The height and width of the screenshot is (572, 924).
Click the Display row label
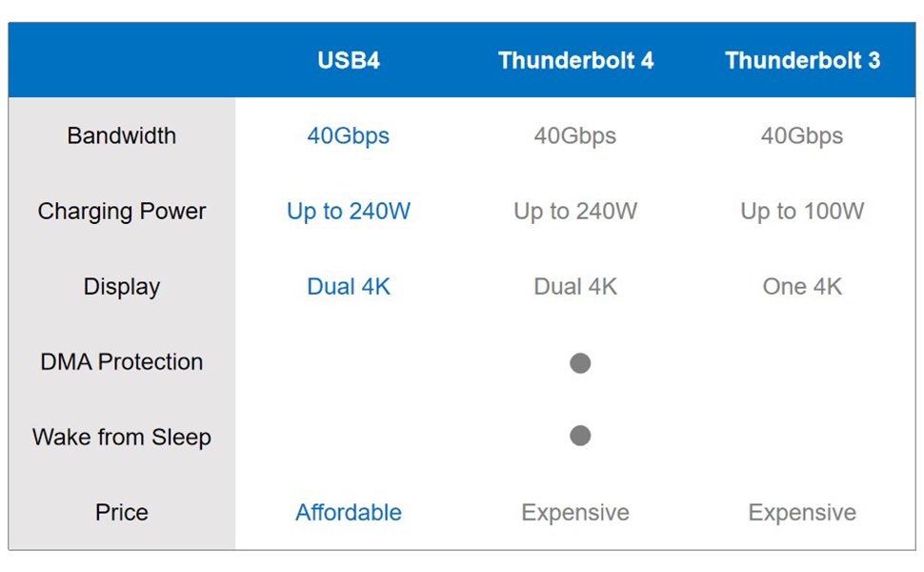[122, 286]
